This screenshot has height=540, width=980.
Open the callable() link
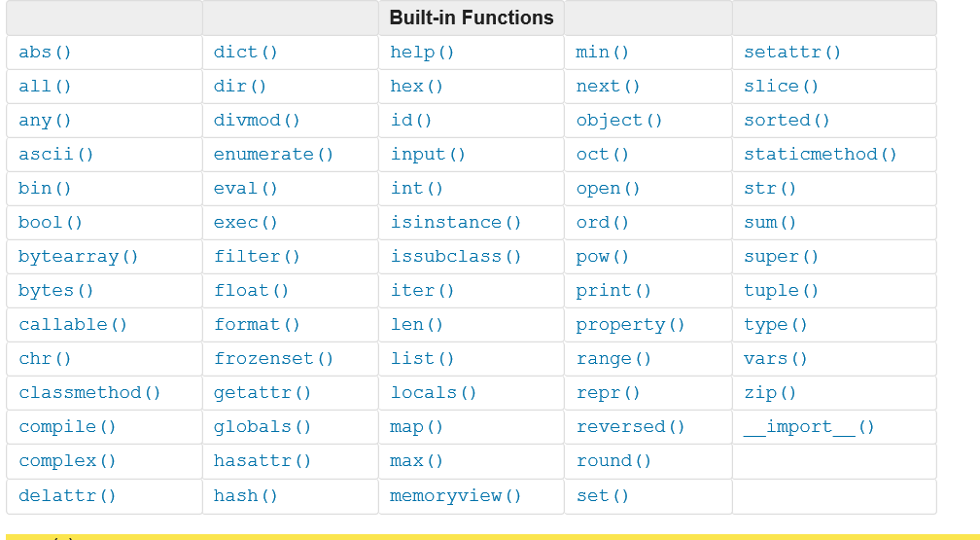click(x=73, y=325)
